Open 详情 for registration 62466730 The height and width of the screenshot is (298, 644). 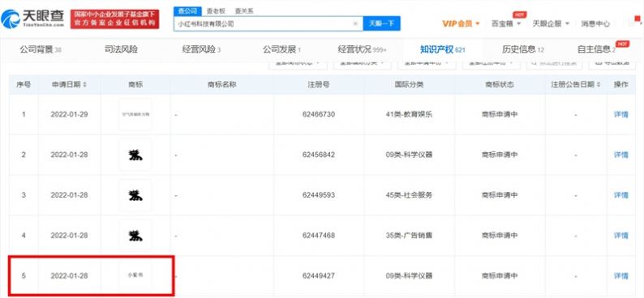tap(620, 114)
